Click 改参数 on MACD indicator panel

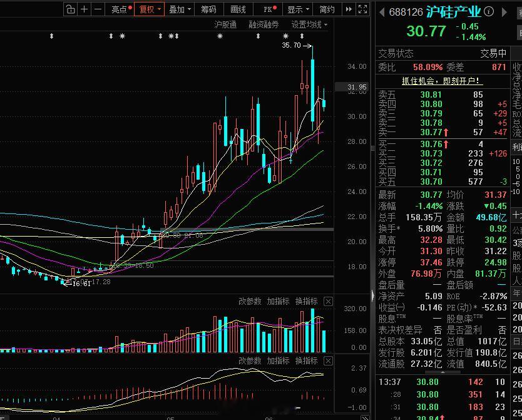(x=250, y=361)
